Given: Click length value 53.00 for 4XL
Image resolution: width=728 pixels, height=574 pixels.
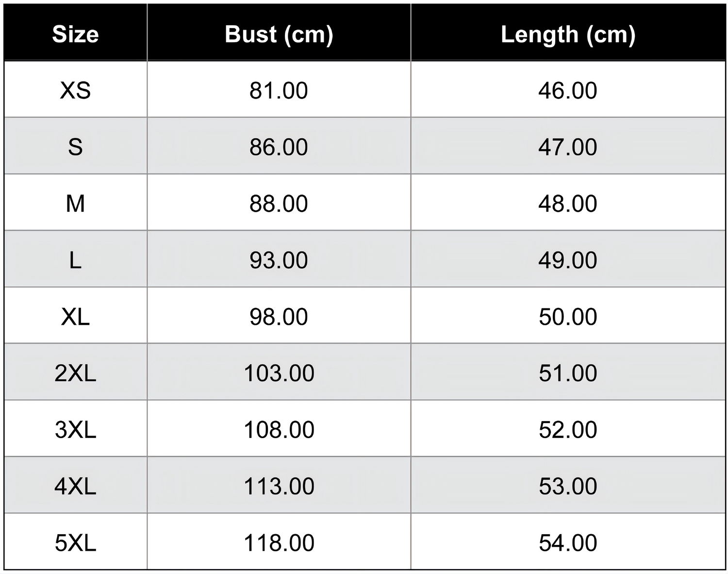Looking at the screenshot, I should pos(568,486).
